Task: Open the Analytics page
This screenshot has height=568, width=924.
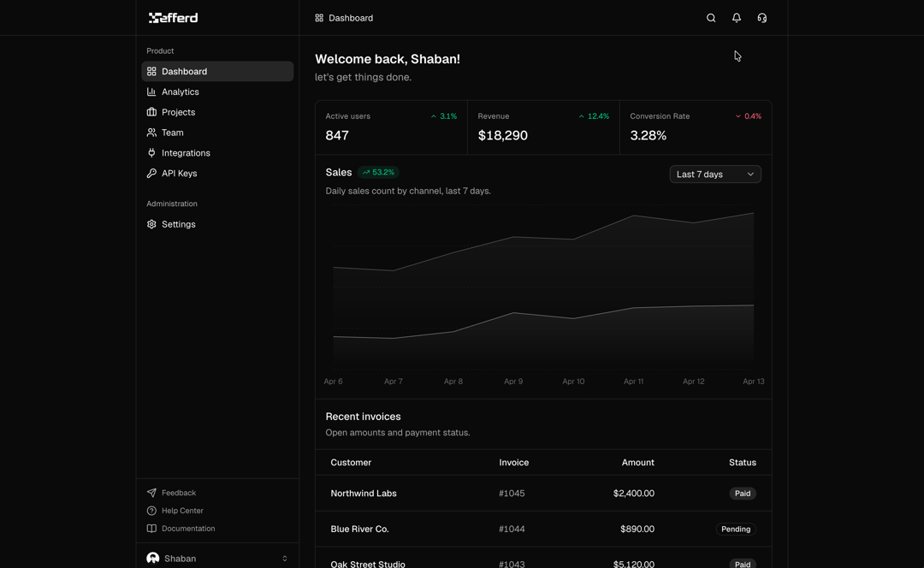Action: click(217, 92)
